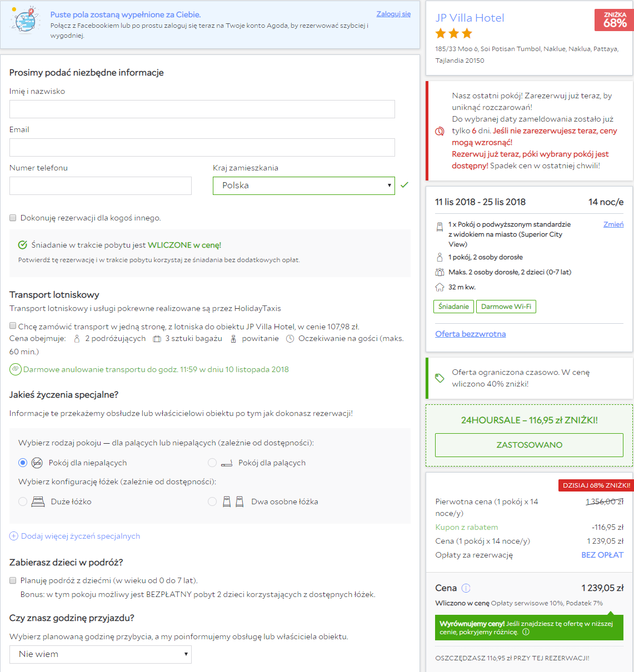Viewport: 634px width, 672px height.
Task: Click the plus icon for more special requests
Action: point(14,536)
